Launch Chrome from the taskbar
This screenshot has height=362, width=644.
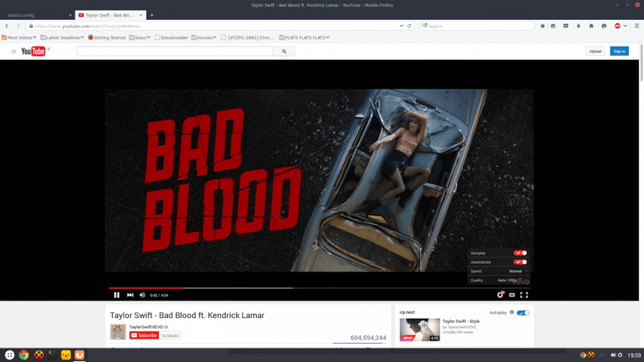point(24,355)
